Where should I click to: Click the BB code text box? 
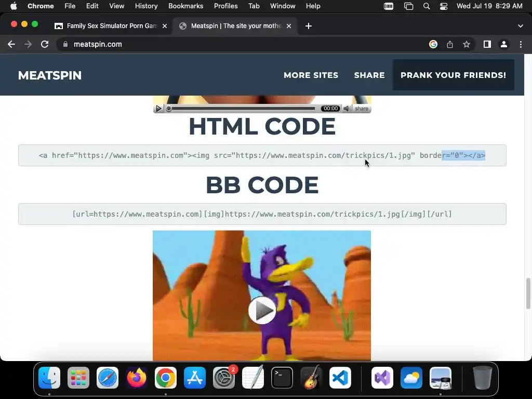(262, 214)
